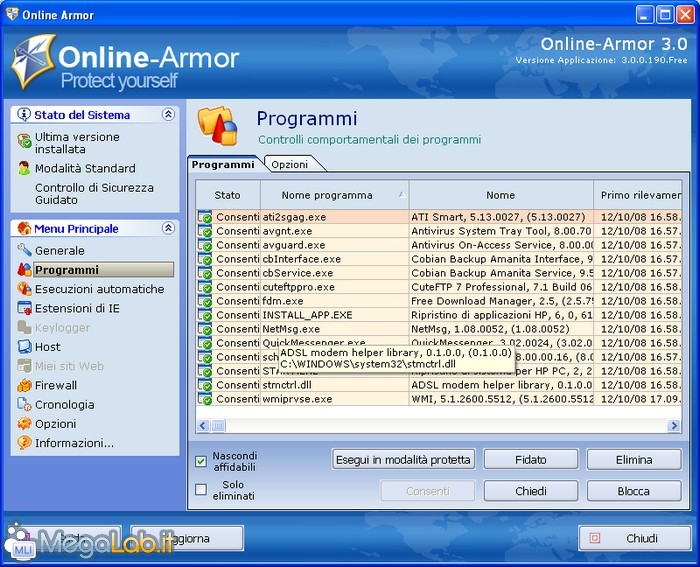Screen dimensions: 700x567
Task: Switch to the Opzioni tab
Action: point(290,164)
